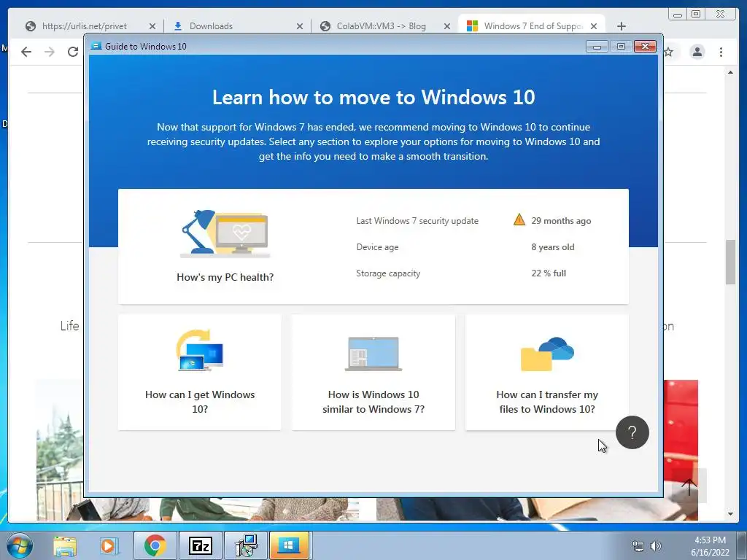The width and height of the screenshot is (747, 560).
Task: Click the back-to-top arrow on the Chrome page
Action: [x=689, y=486]
